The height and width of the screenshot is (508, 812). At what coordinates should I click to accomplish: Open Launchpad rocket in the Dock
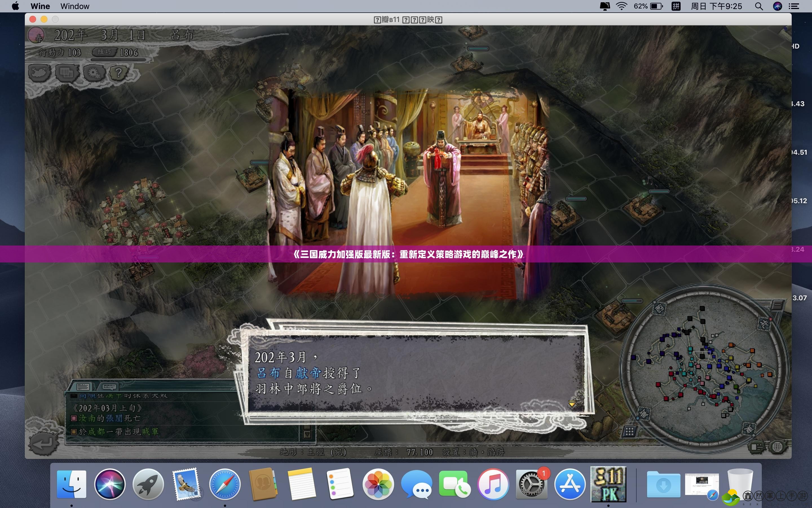[x=148, y=484]
